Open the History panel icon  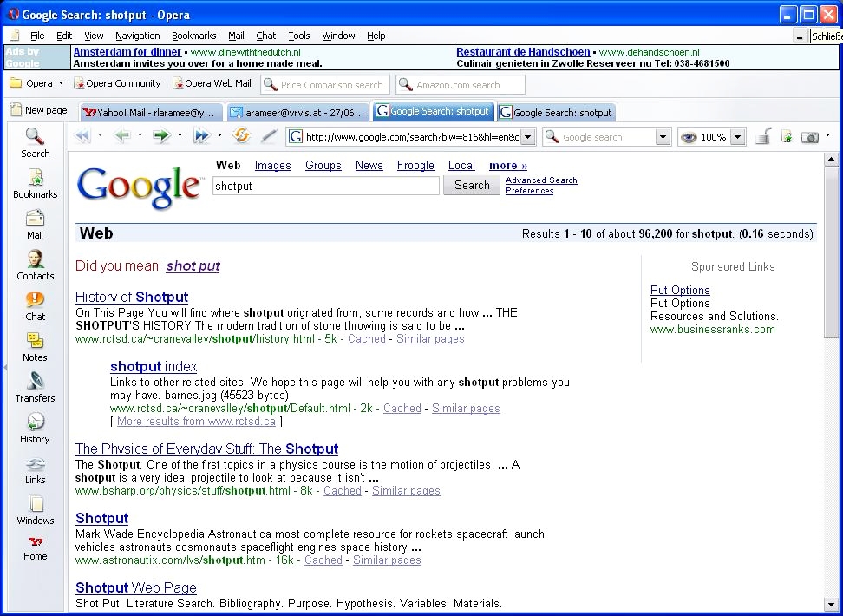tap(35, 428)
